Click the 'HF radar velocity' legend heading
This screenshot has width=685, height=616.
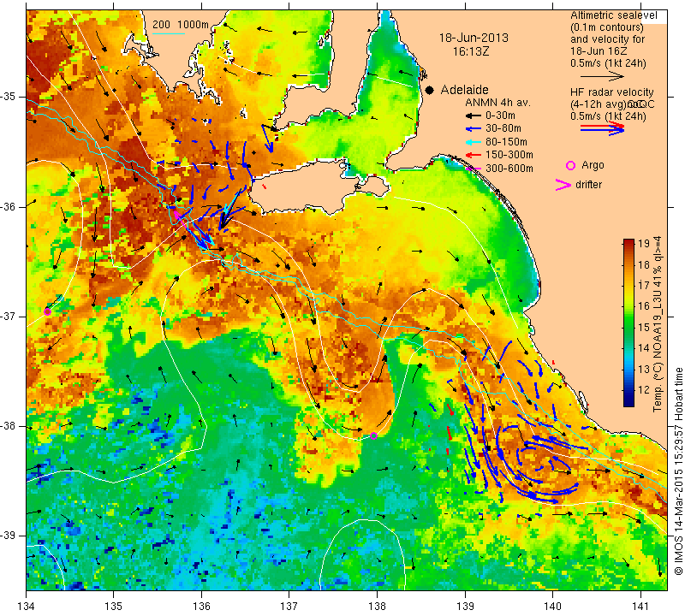point(611,92)
